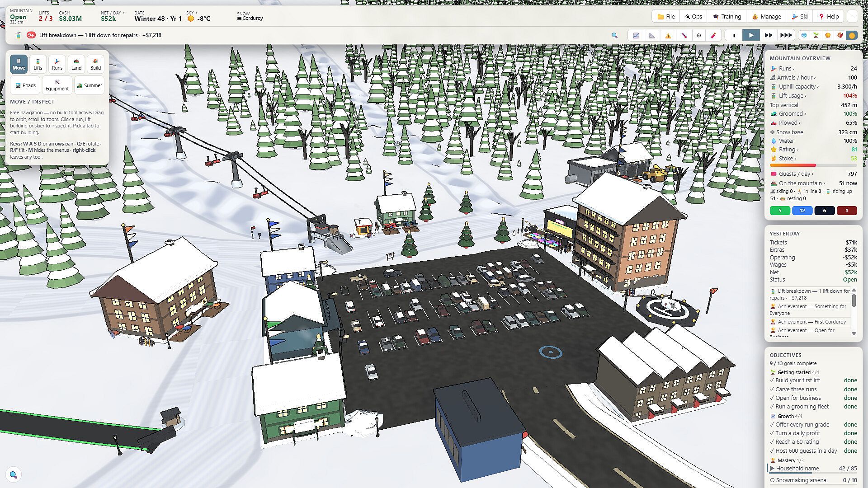The height and width of the screenshot is (488, 868).
Task: Set game to triple fast-forward speed
Action: (786, 35)
